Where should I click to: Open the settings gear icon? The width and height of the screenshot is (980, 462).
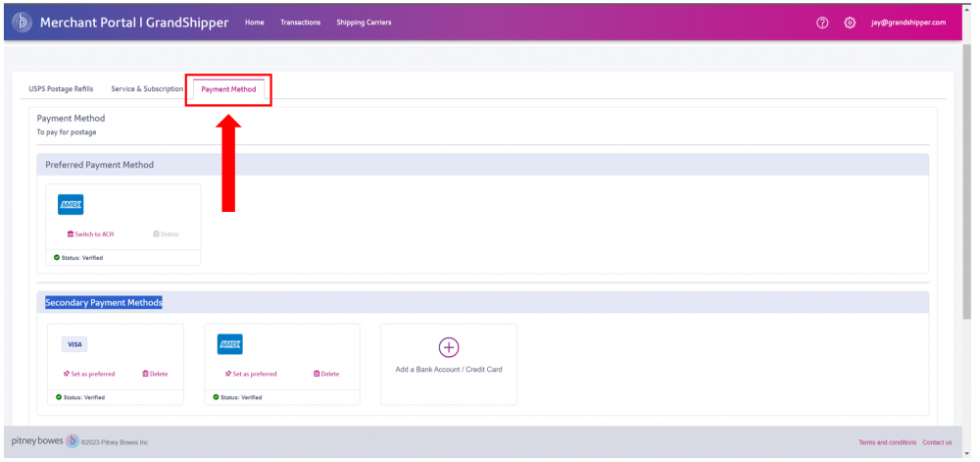(x=850, y=23)
